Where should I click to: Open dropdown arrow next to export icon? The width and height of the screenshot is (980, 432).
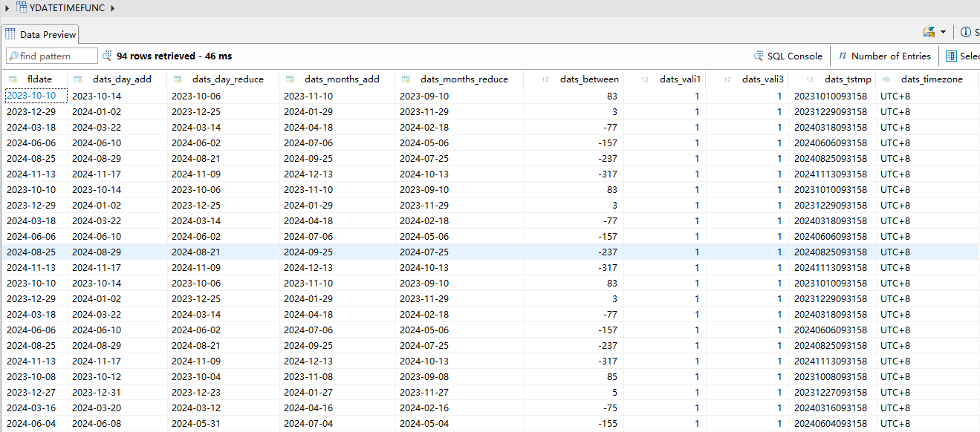pyautogui.click(x=943, y=32)
